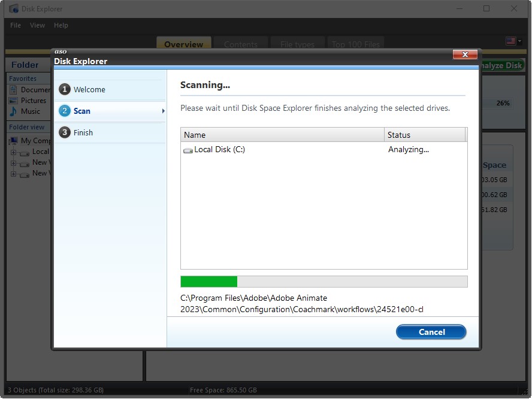532x399 pixels.
Task: Click the Welcome step icon in the wizard
Action: [x=65, y=89]
